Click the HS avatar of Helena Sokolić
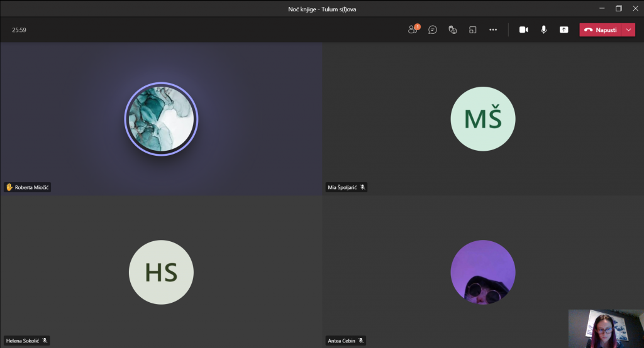 (161, 272)
